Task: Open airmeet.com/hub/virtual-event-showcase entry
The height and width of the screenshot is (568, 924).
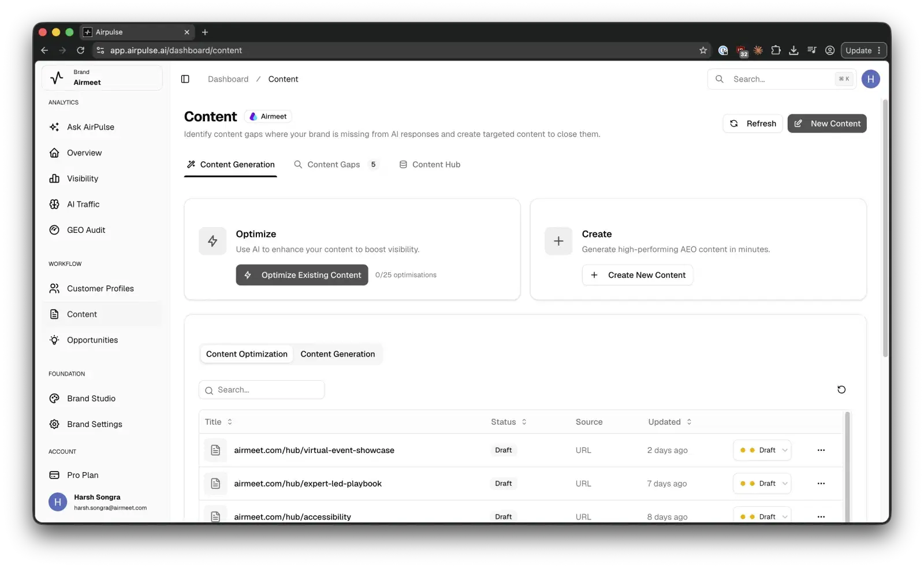Action: tap(314, 450)
